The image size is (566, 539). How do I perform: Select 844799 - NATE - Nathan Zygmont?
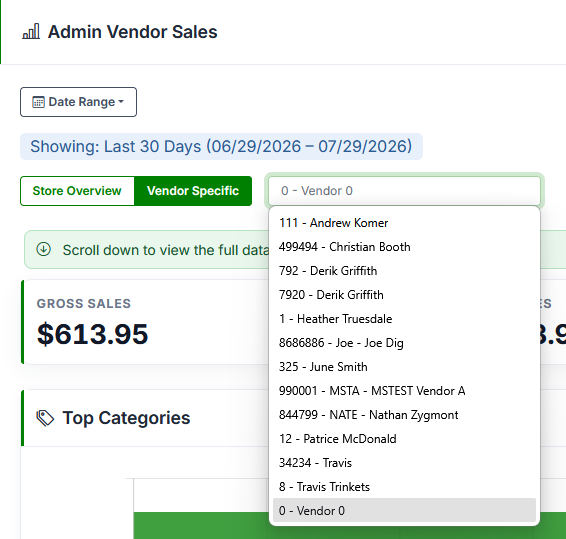[404, 415]
